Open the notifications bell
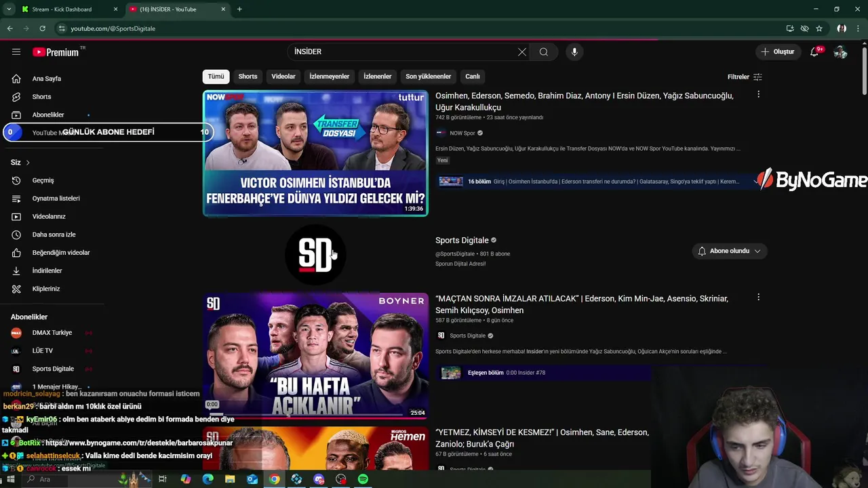The image size is (868, 488). [815, 52]
